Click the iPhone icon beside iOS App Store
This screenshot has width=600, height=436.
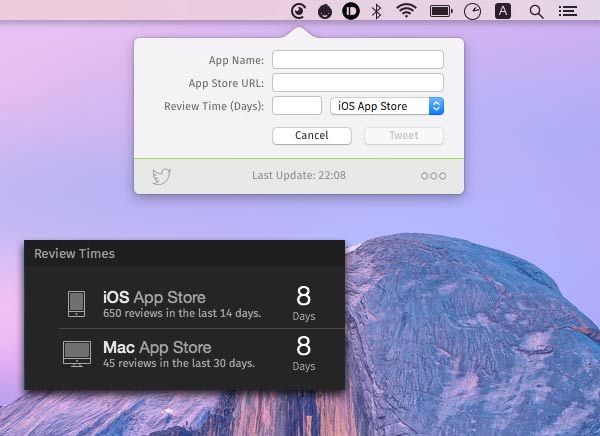tap(77, 304)
